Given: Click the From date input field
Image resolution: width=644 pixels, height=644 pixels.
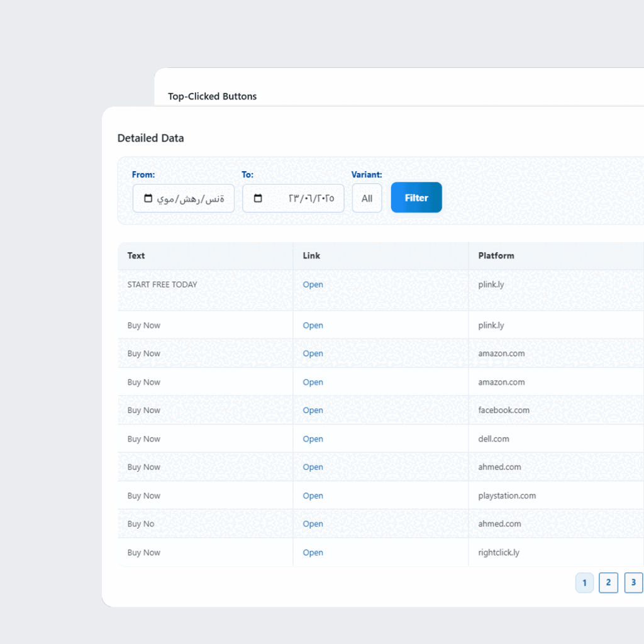Looking at the screenshot, I should (190, 199).
